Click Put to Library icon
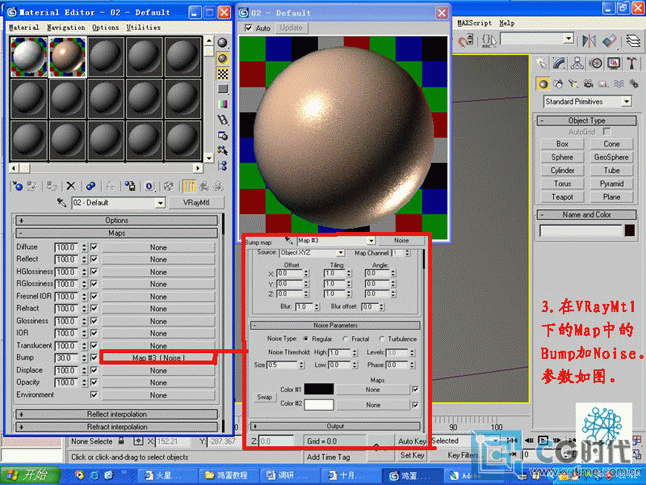This screenshot has height=485, width=646. (130, 186)
